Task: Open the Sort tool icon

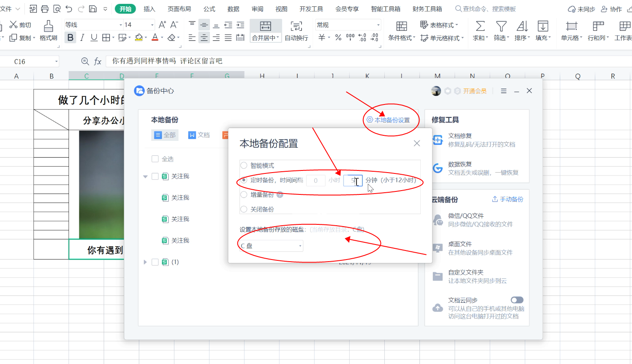Action: [x=522, y=26]
